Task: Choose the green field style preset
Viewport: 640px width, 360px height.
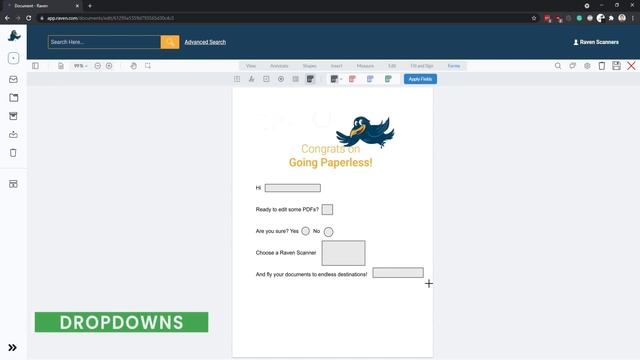Action: [388, 79]
